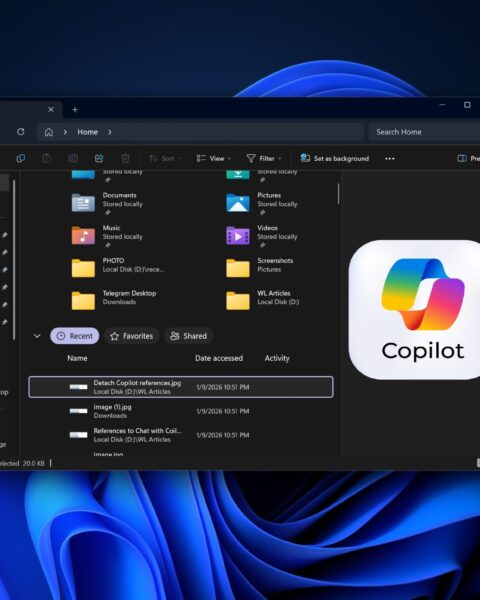Select the image (1).jpg file name

point(112,407)
